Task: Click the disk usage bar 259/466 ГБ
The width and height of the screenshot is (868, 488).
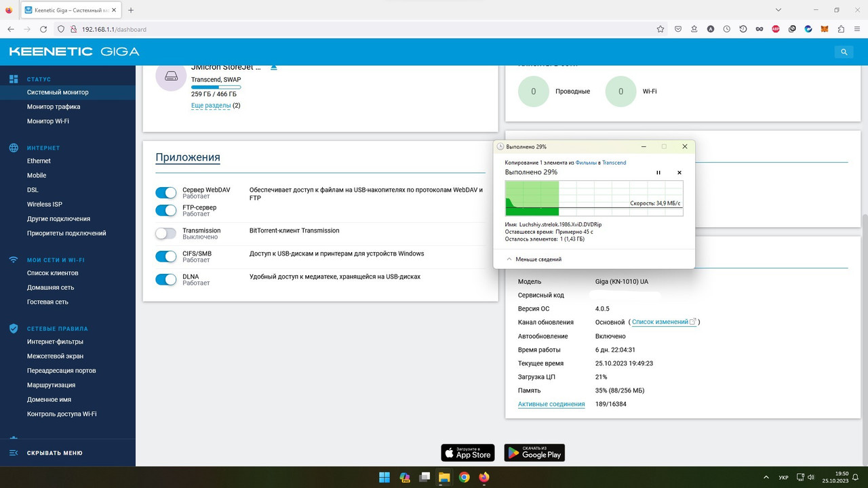Action: coord(216,87)
